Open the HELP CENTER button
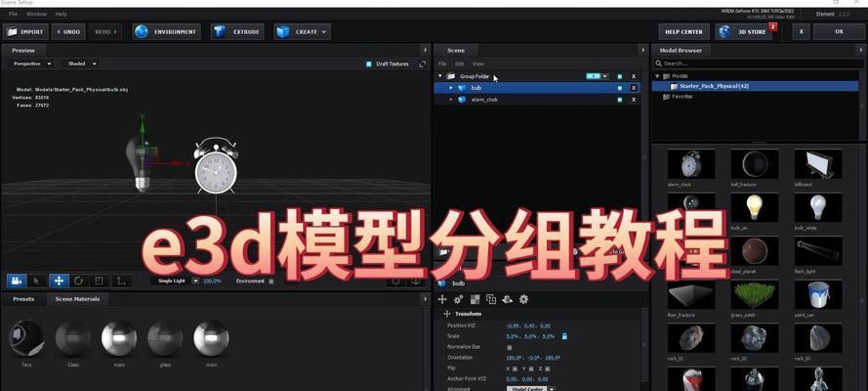The height and width of the screenshot is (391, 868). (x=683, y=32)
